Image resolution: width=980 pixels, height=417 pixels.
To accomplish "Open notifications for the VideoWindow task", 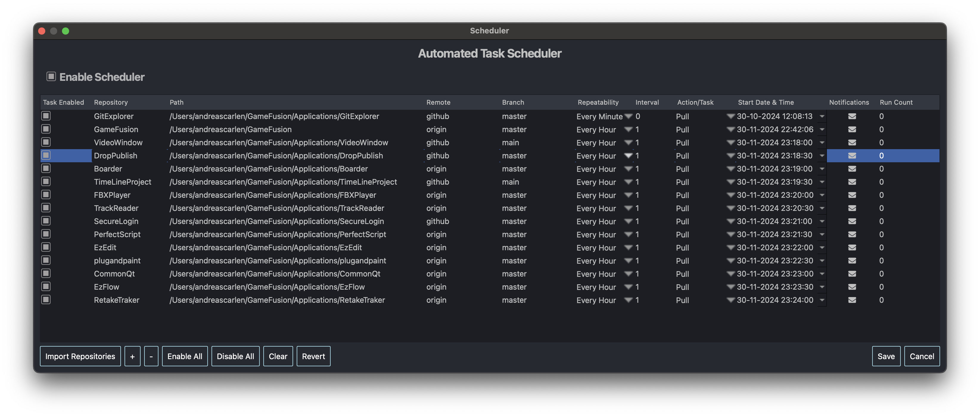I will (852, 142).
